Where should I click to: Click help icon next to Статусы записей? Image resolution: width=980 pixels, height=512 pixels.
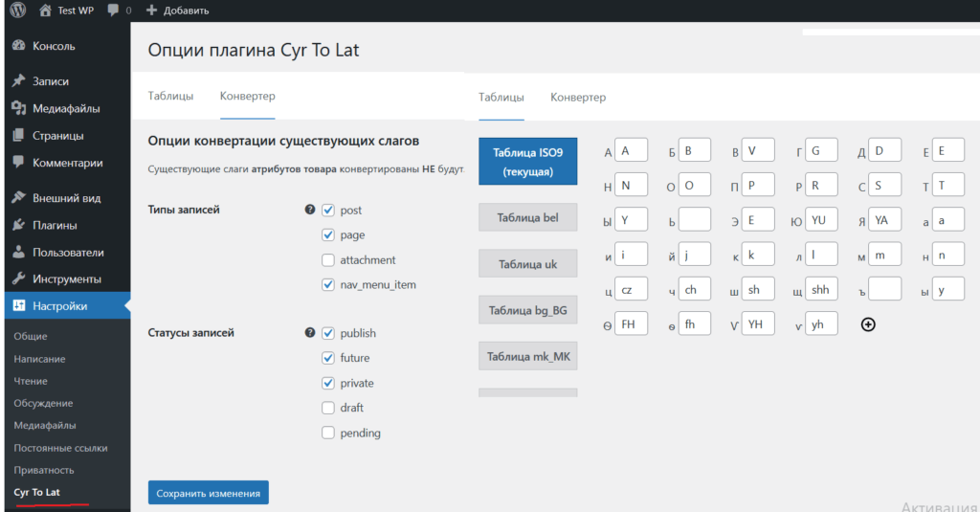click(x=309, y=333)
